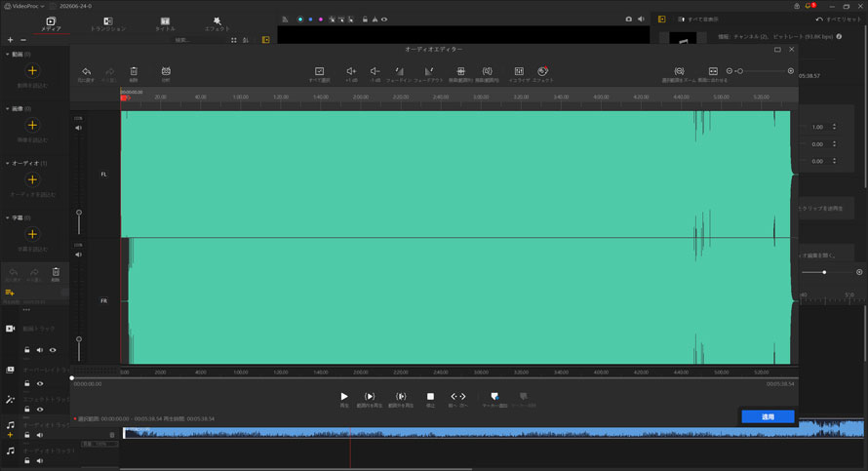Add subtitle with the plus under Subtitle section
Screen dimensions: 868x471
(32, 234)
